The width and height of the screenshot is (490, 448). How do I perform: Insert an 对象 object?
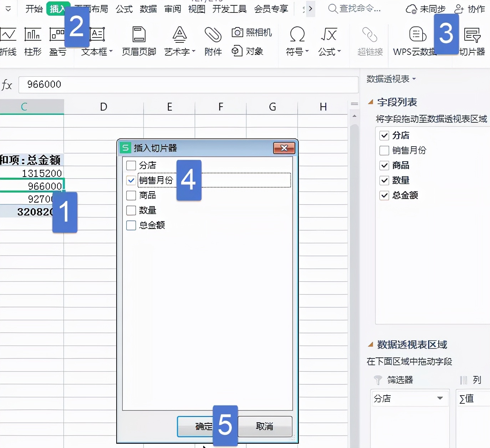tap(247, 51)
